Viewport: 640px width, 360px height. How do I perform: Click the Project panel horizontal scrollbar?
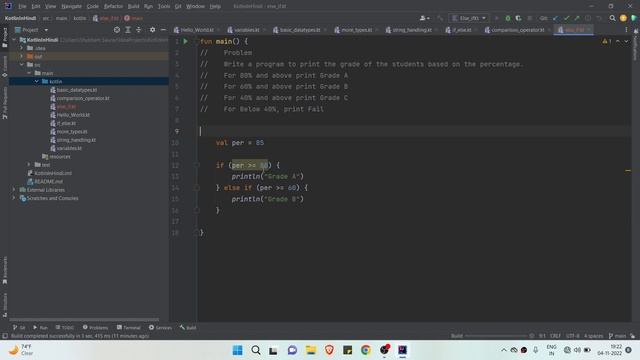click(84, 320)
